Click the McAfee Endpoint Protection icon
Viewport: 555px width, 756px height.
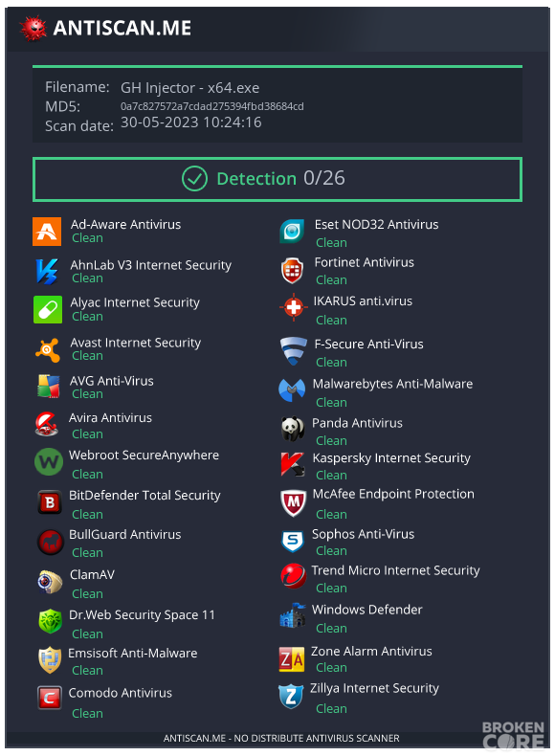coord(293,503)
